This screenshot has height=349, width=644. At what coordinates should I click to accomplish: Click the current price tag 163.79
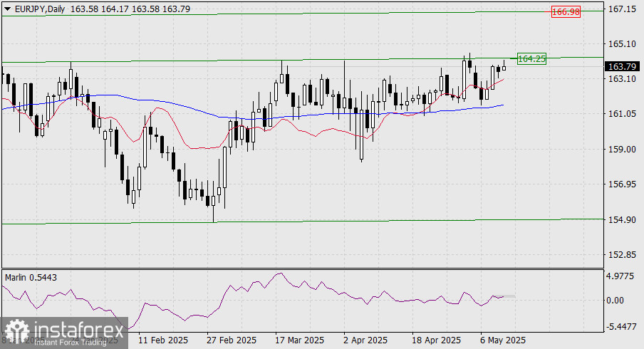click(x=622, y=66)
